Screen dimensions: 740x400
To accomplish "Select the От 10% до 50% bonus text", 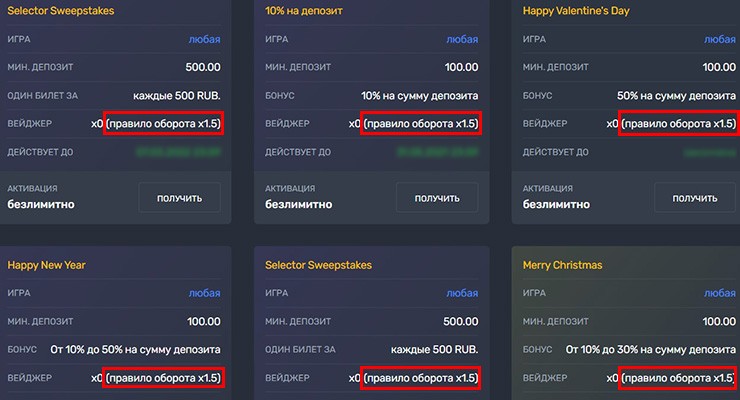I will pos(146,350).
